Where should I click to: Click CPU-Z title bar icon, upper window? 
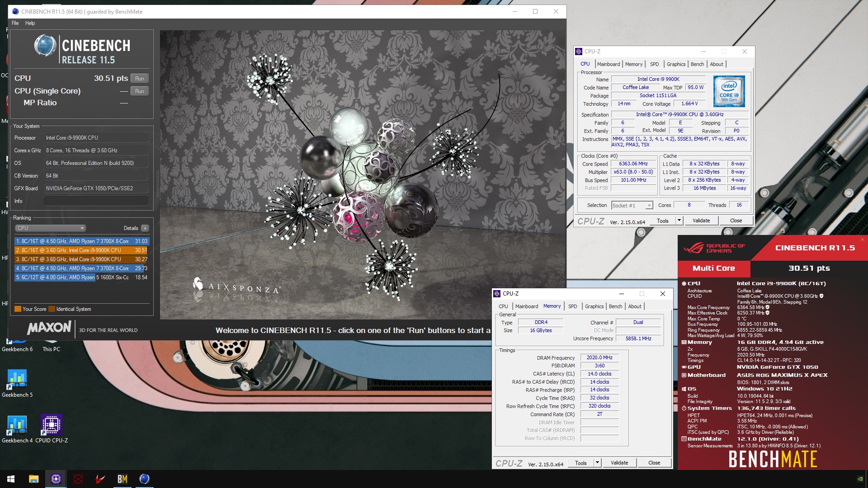coord(579,52)
